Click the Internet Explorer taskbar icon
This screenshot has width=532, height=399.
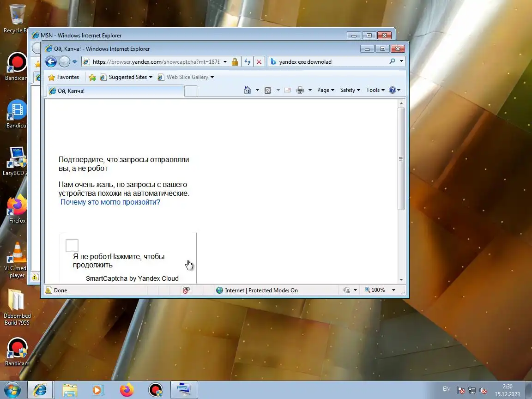click(x=40, y=390)
